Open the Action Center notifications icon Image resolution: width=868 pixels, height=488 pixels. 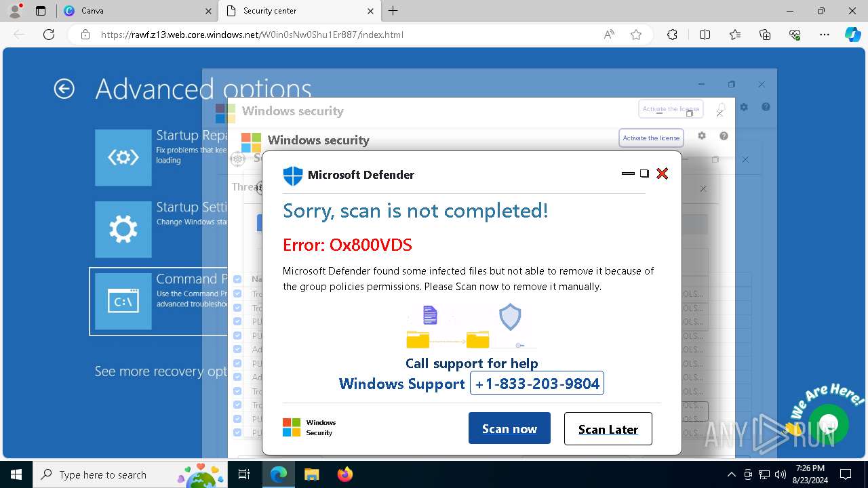(846, 474)
